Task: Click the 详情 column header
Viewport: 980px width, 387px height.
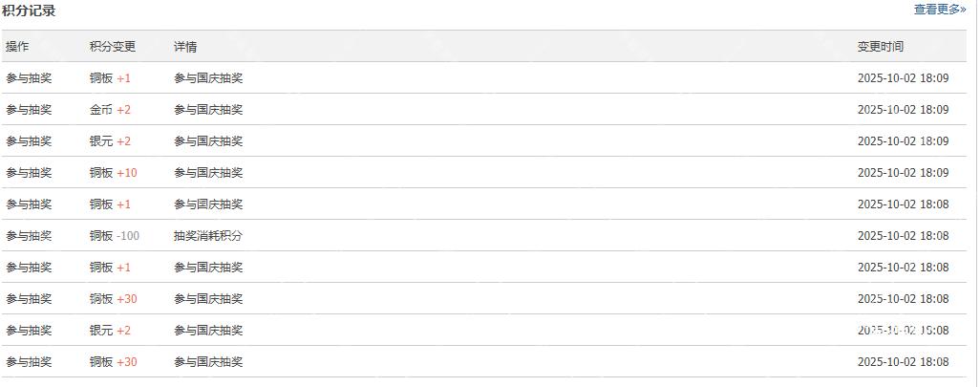Action: tap(185, 47)
